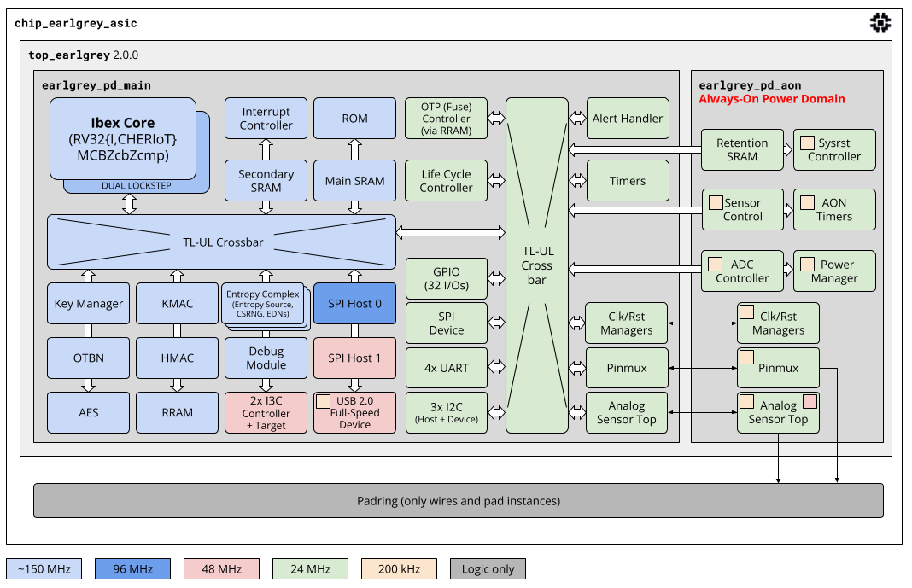Select the GPIO (32 I/Os) block
Viewport: 912px width, 588px height.
pyautogui.click(x=446, y=278)
